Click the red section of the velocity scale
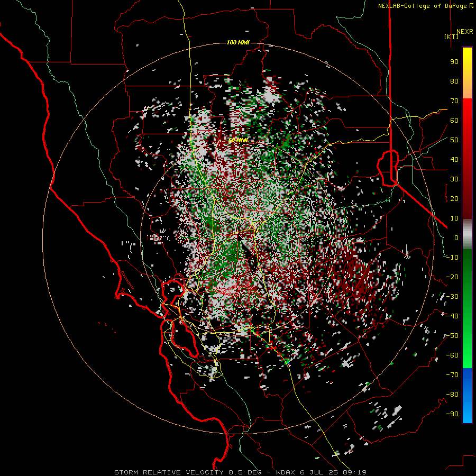 click(x=467, y=158)
